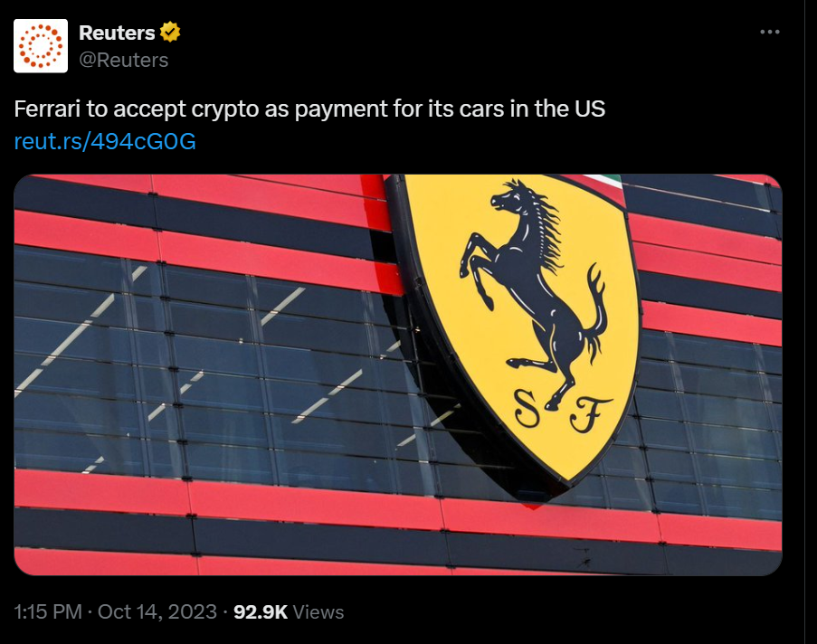This screenshot has height=644, width=817.
Task: Click the Oct 14, 2023 date
Action: click(x=157, y=611)
